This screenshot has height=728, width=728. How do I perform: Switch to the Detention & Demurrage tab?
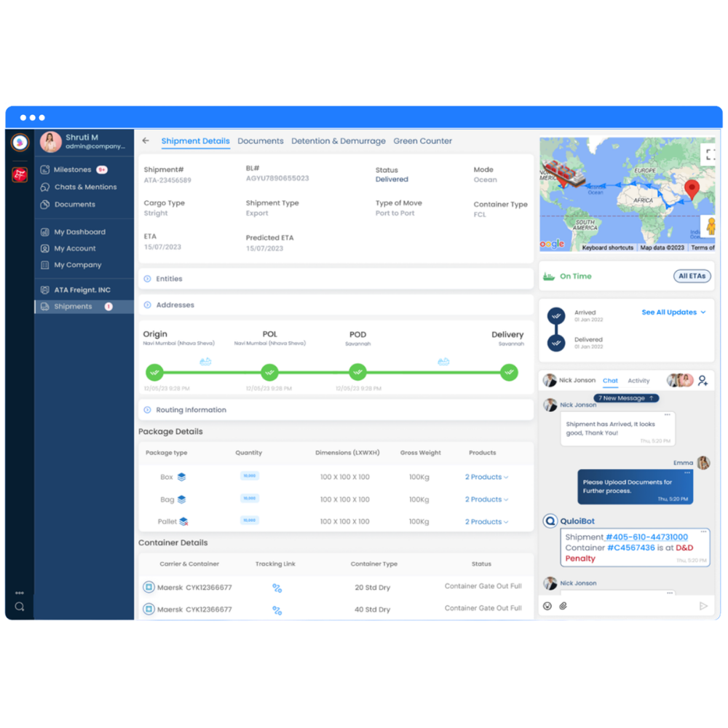tap(339, 141)
